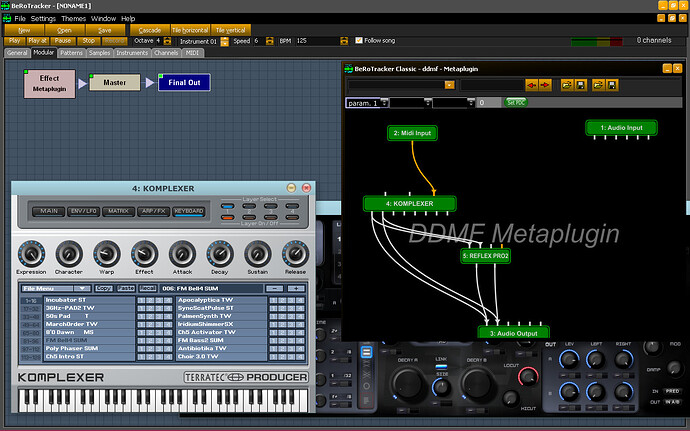Click the DECAY A knob in Reflex Pro
The height and width of the screenshot is (431, 690).
point(407,383)
